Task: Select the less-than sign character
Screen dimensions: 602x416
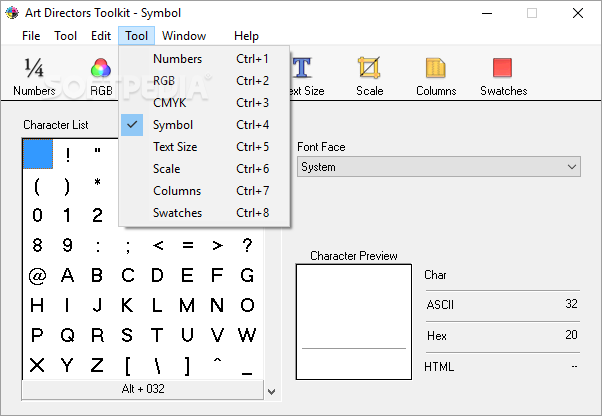Action: point(157,245)
